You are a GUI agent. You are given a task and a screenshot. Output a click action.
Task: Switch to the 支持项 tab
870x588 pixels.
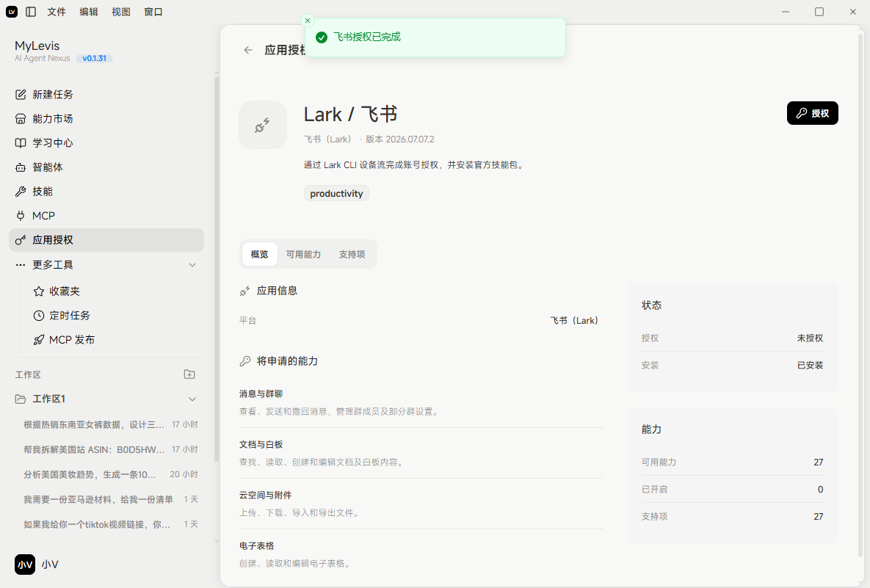pyautogui.click(x=352, y=254)
